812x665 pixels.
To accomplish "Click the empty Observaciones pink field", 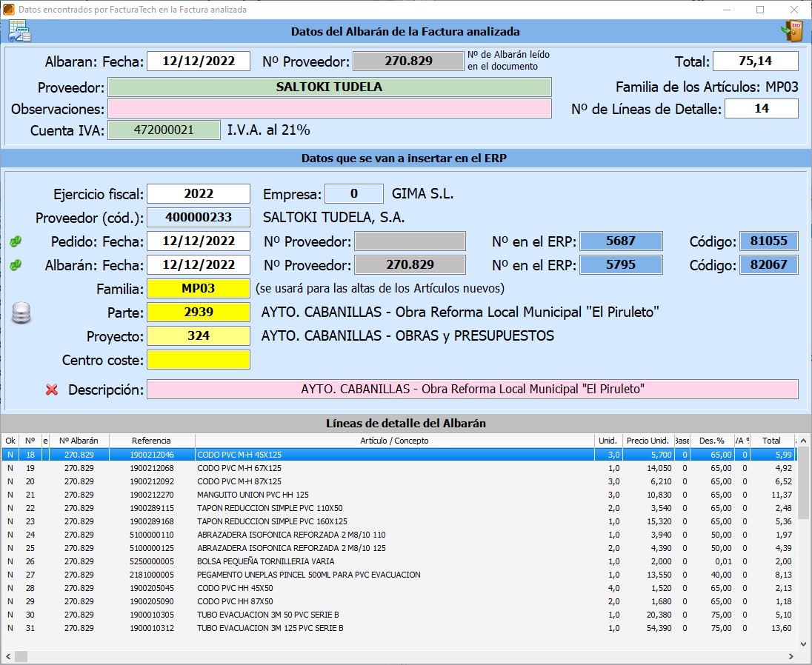I will point(330,109).
